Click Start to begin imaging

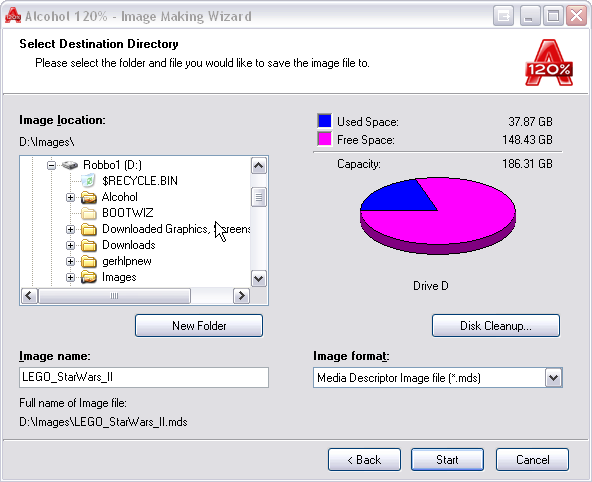(x=447, y=460)
